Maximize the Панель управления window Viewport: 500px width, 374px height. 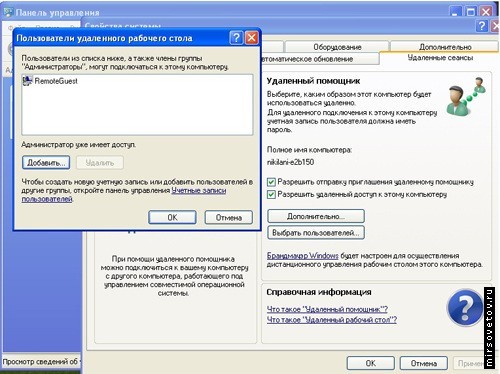[470, 12]
